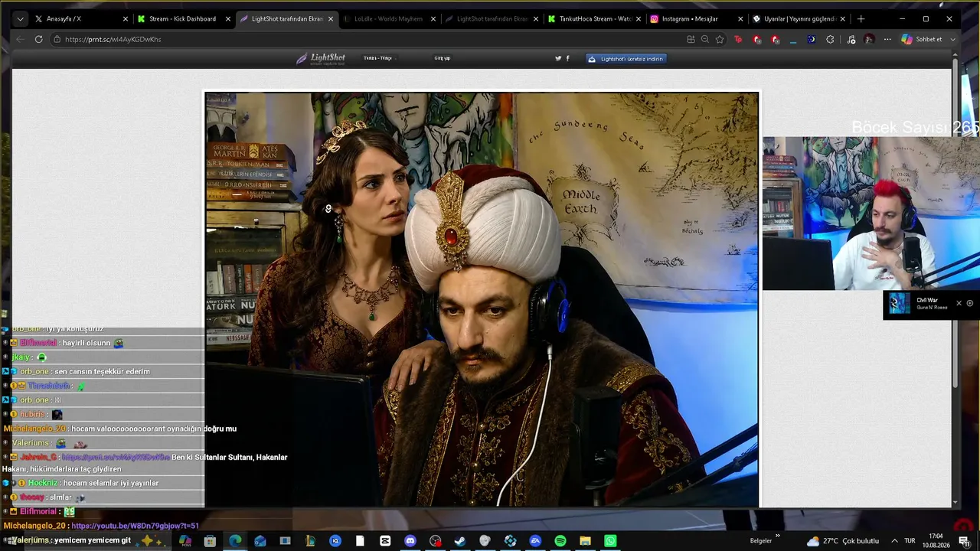Open the apps icon in address bar
This screenshot has height=551, width=980.
pos(691,39)
